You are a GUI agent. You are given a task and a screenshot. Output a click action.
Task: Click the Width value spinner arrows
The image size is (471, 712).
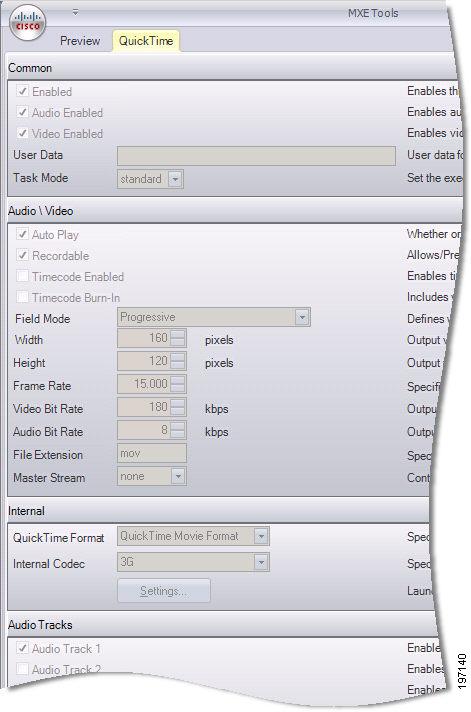click(x=178, y=338)
